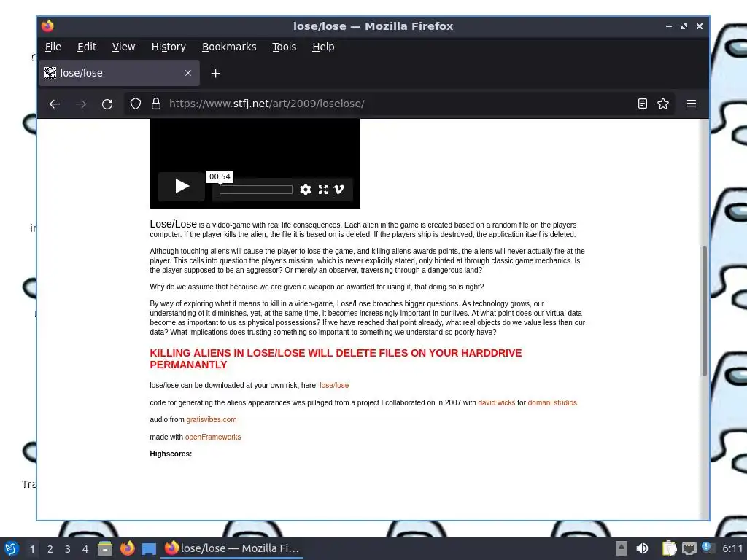
Task: Toggle reader view
Action: (x=642, y=104)
